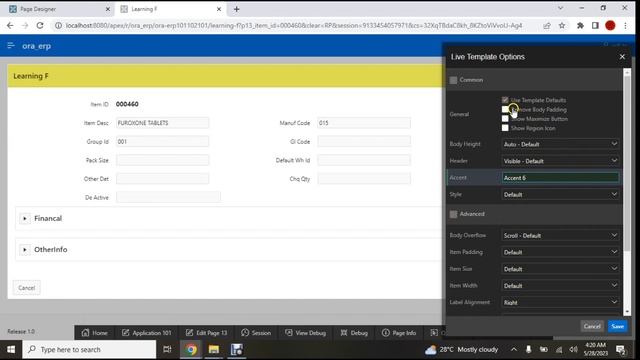Screen dimensions: 640x360
Task: Open the ora_erp navigation hamburger menu
Action: [x=11, y=46]
